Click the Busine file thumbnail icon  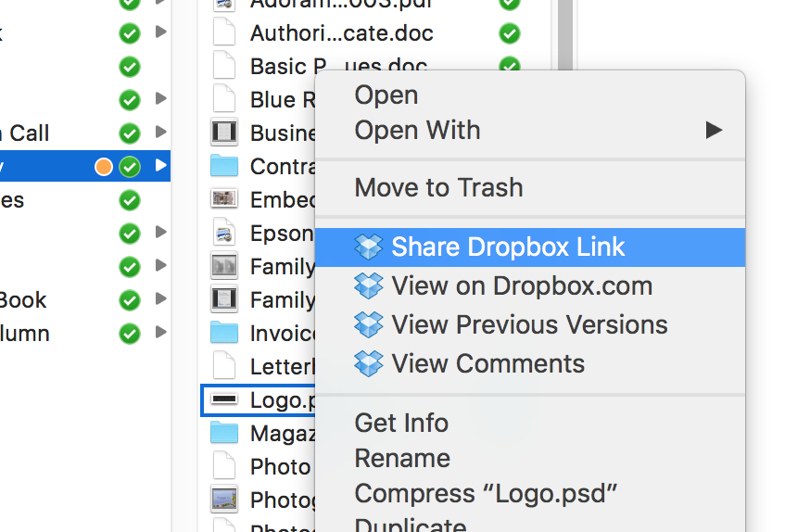224,133
